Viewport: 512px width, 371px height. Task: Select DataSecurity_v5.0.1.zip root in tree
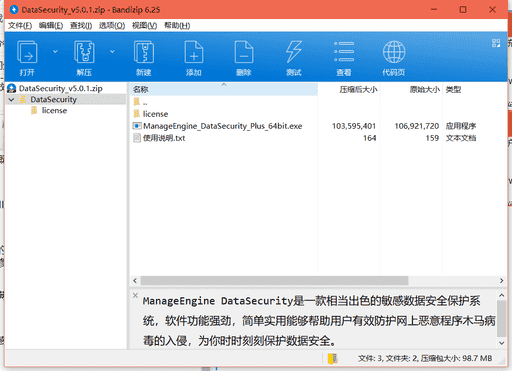[x=60, y=88]
